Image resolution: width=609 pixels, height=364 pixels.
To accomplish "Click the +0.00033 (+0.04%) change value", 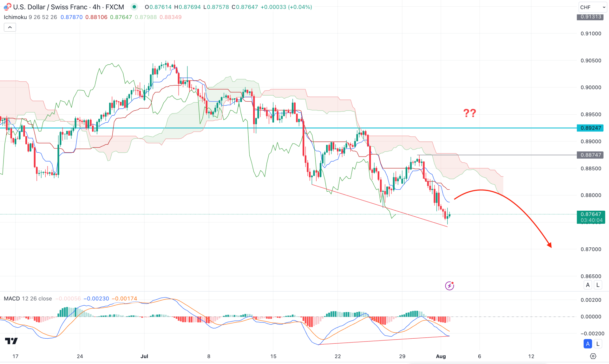I will click(x=286, y=7).
